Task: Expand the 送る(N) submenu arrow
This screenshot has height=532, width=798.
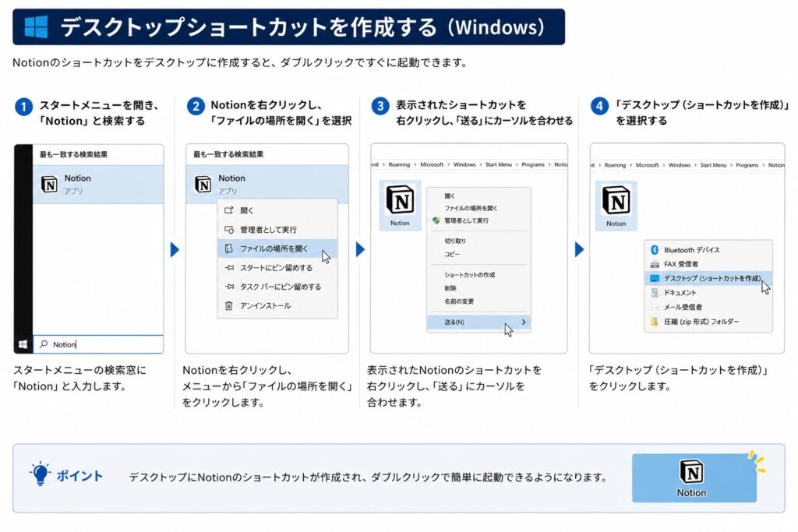Action: click(x=524, y=322)
